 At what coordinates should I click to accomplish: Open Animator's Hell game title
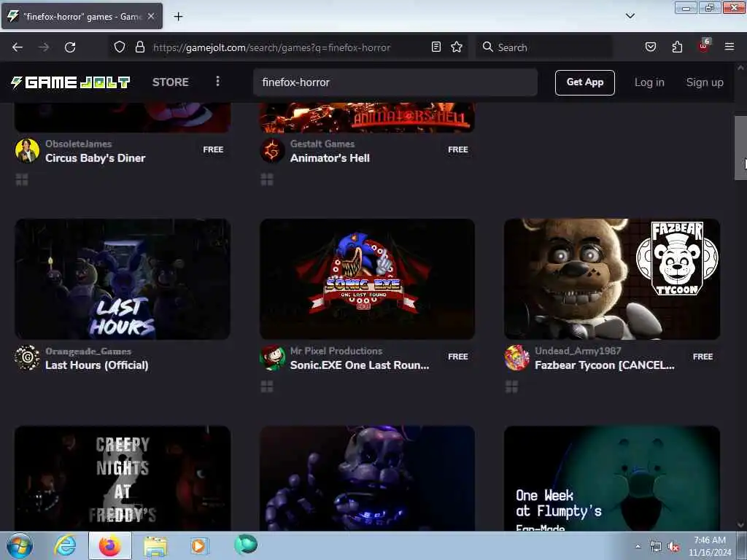click(x=330, y=158)
